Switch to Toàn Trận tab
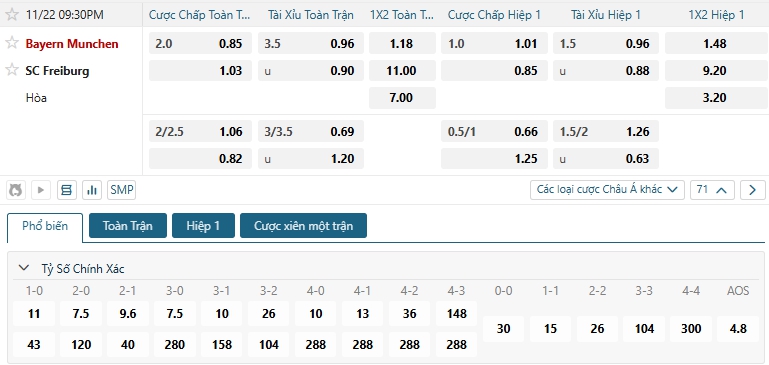Screen dimensions: 769x365 click(x=128, y=226)
